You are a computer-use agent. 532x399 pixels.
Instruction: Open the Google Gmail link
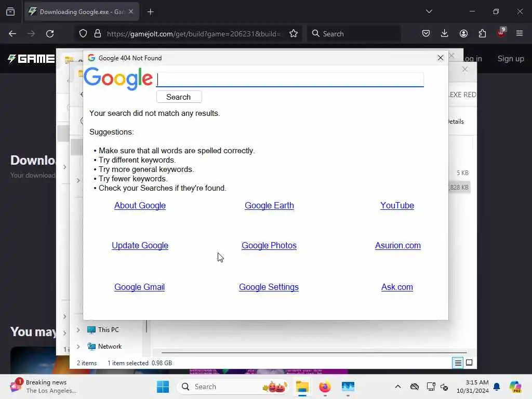coord(139,287)
